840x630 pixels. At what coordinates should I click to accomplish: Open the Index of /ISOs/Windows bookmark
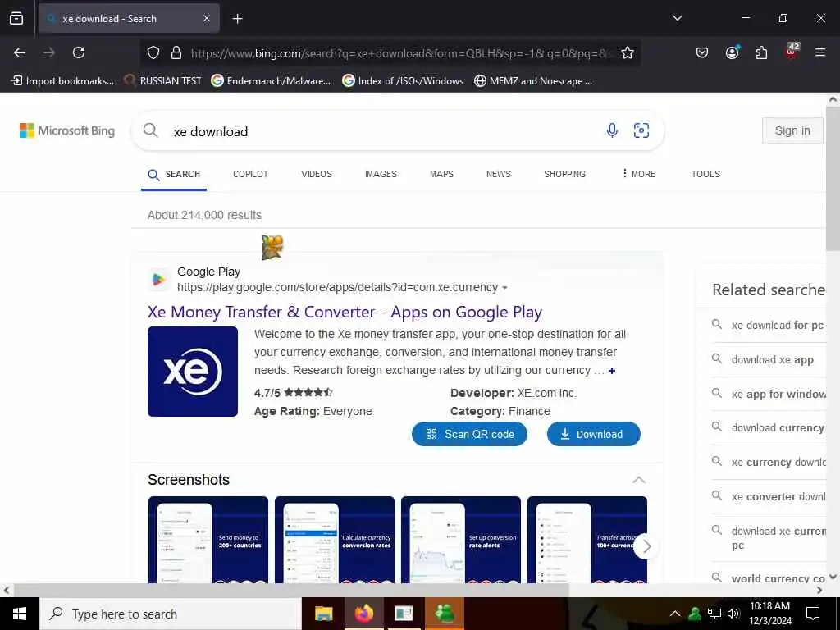tap(403, 81)
